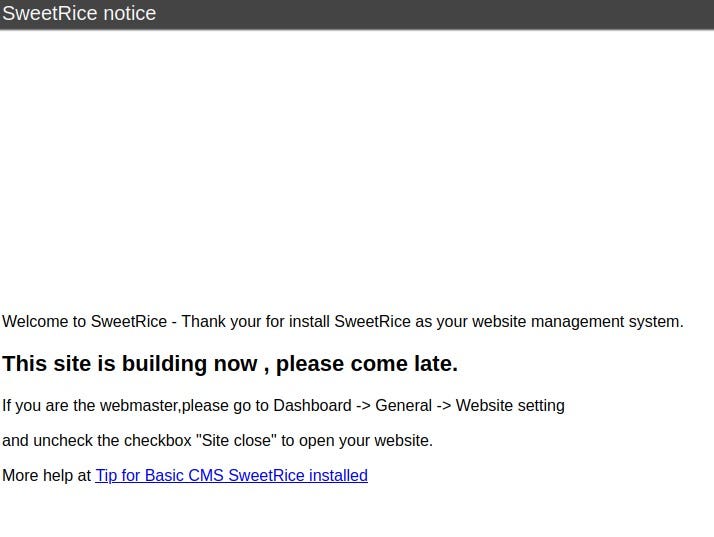Click 'website management system' in the welcome sentence

tap(577, 322)
